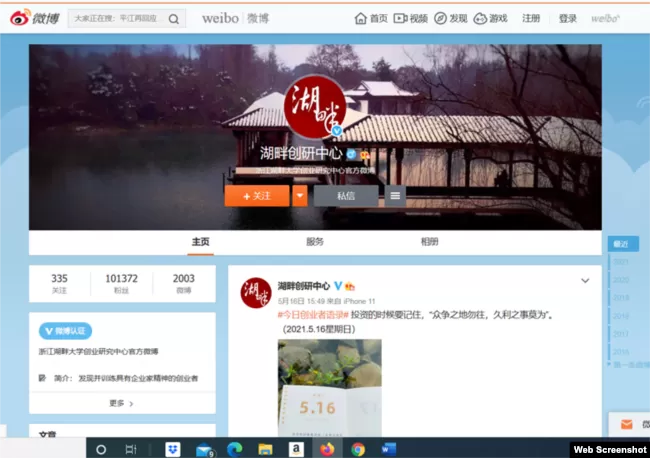Click the search magnifier icon
Viewport: 650px width, 458px height.
click(174, 19)
